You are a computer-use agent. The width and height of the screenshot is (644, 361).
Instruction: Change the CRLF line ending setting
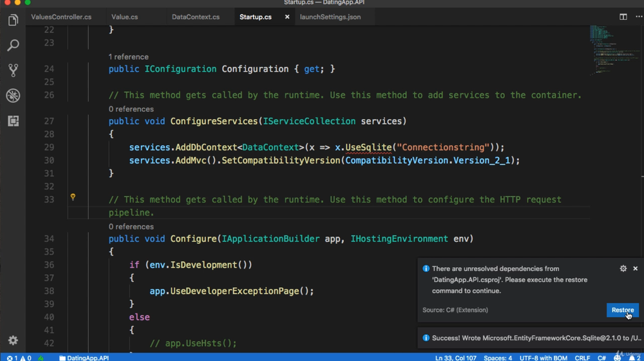coord(582,358)
